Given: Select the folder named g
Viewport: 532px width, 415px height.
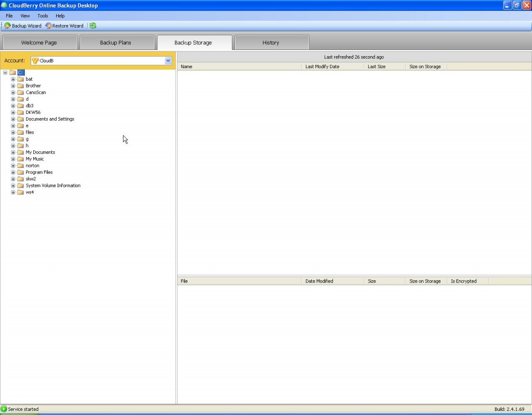Looking at the screenshot, I should [x=27, y=139].
